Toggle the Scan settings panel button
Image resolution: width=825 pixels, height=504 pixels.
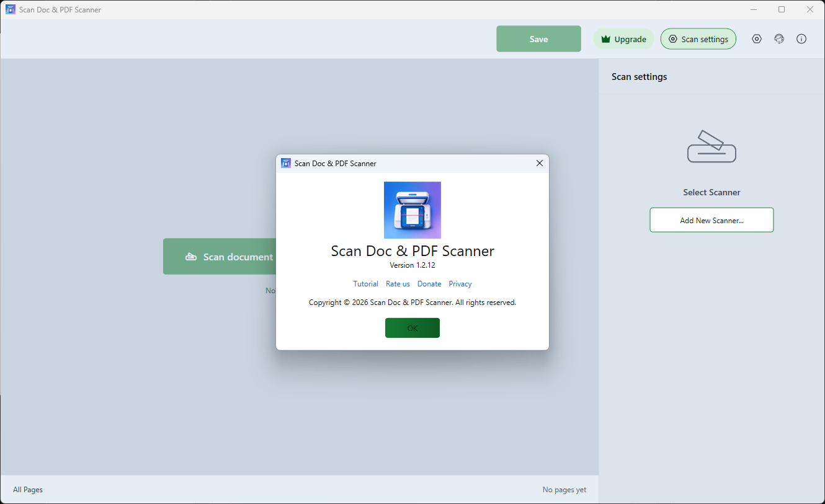point(698,39)
